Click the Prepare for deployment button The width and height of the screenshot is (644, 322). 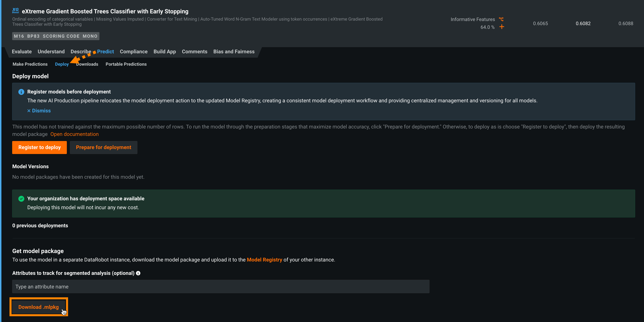[x=104, y=147]
